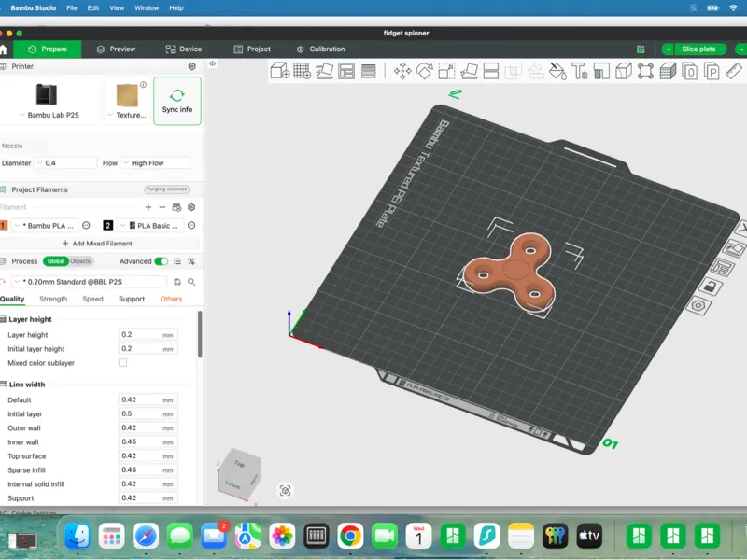Add a filament with plus icon
This screenshot has height=560, width=747.
coord(148,207)
